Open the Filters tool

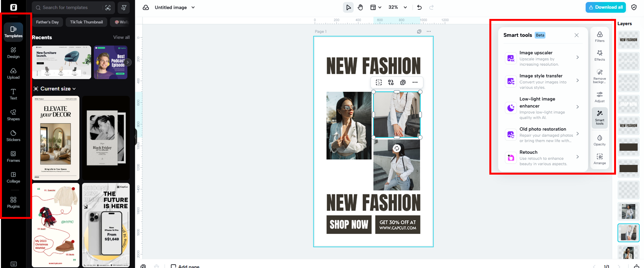[x=599, y=37]
